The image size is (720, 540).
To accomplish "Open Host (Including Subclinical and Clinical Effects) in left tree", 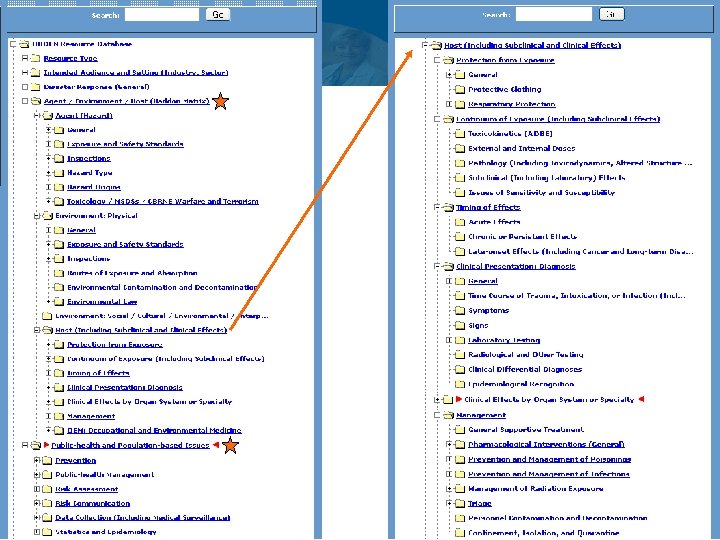I will coord(141,330).
